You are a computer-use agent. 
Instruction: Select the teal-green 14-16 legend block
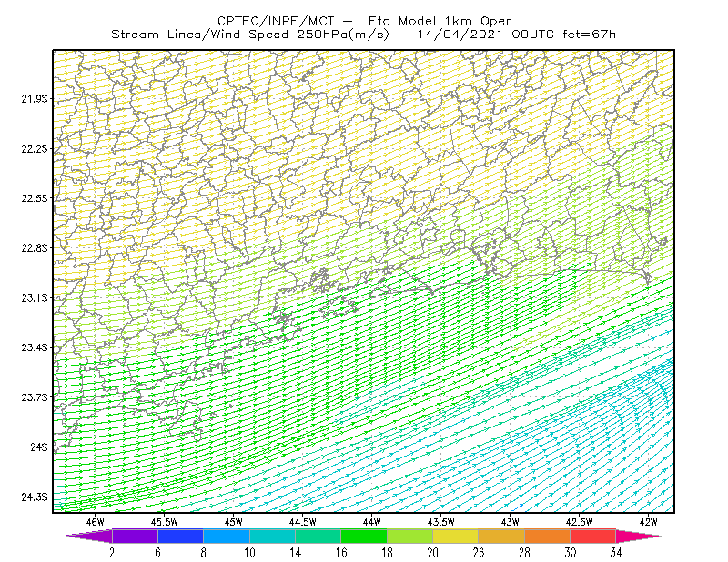click(318, 536)
